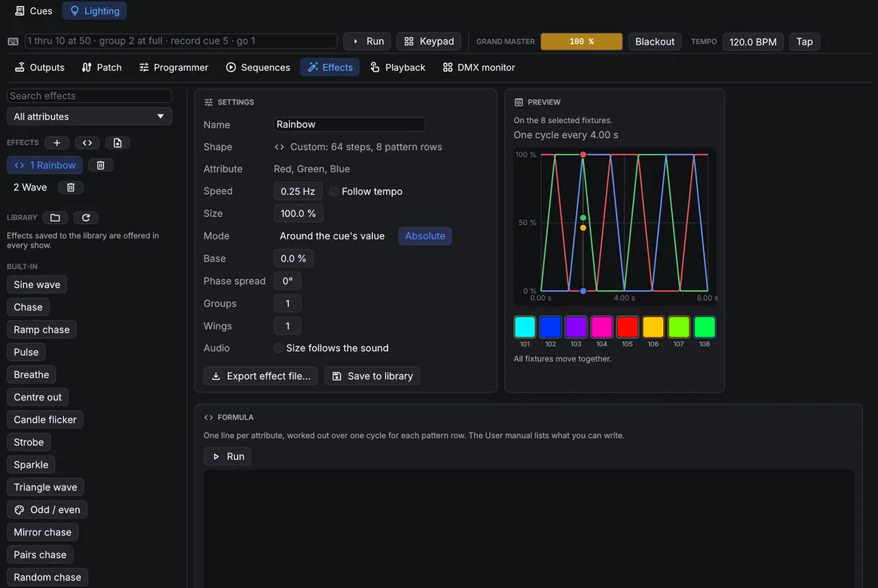The height and width of the screenshot is (588, 878).
Task: Click the code icon beside Custom shape
Action: tap(279, 147)
